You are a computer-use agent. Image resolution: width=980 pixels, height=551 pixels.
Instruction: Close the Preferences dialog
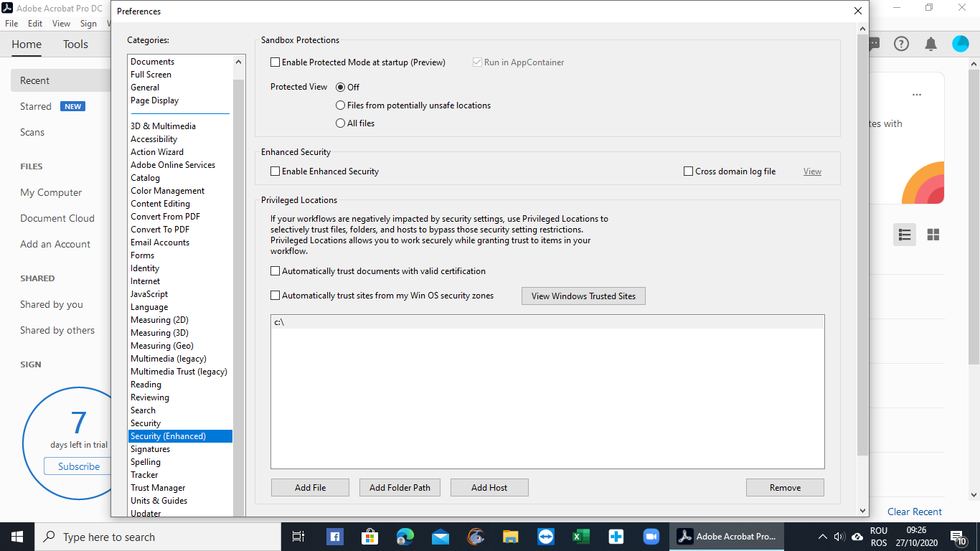(x=858, y=11)
